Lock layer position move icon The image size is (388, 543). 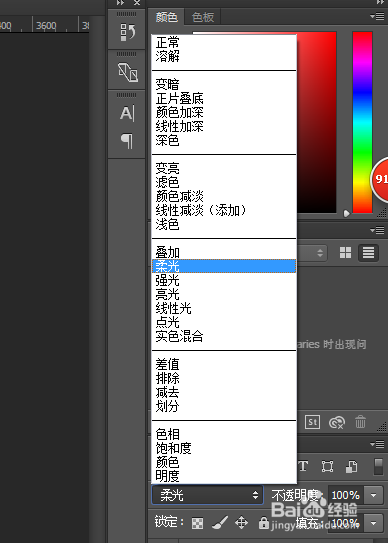point(241,523)
